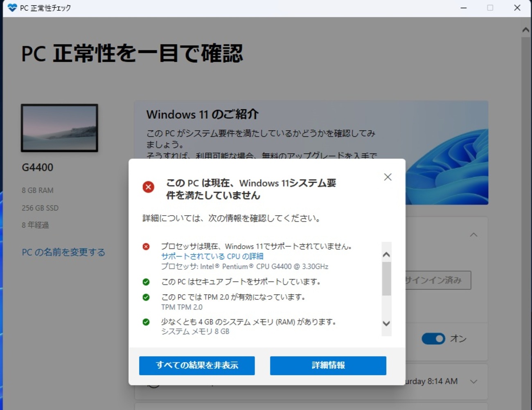Minimize the PC 正常性チェック window
This screenshot has width=532, height=410.
[x=464, y=8]
